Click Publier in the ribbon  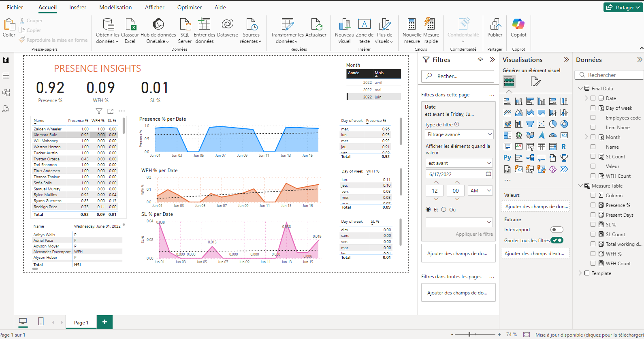[495, 25]
